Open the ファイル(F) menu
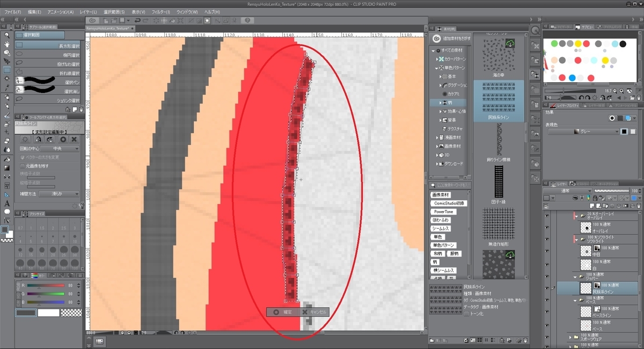Image resolution: width=644 pixels, height=349 pixels. [x=13, y=11]
